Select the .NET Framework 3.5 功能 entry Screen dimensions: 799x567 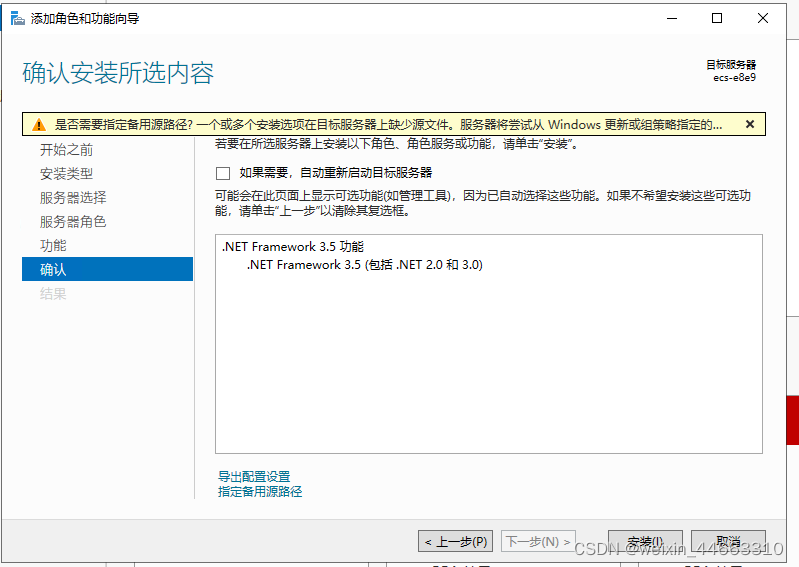point(293,247)
